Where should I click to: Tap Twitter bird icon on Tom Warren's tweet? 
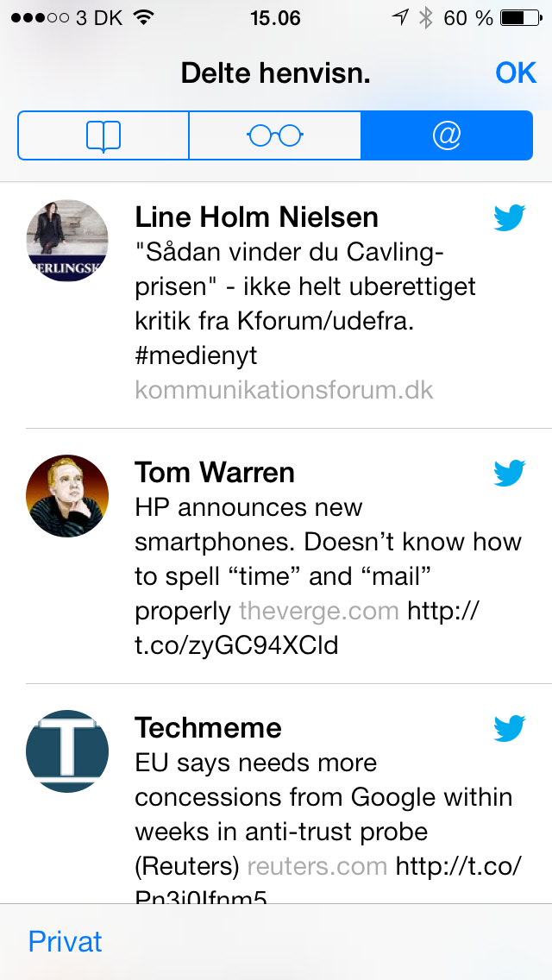(510, 473)
